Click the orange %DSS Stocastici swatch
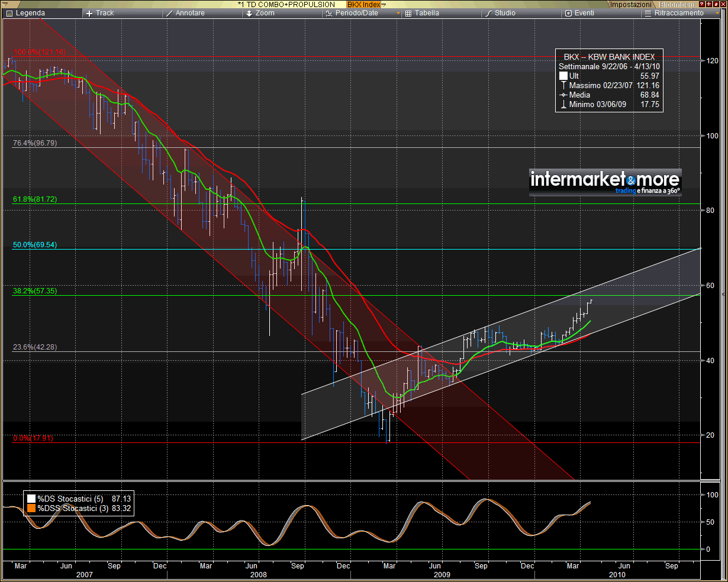Image resolution: width=728 pixels, height=582 pixels. pyautogui.click(x=31, y=508)
